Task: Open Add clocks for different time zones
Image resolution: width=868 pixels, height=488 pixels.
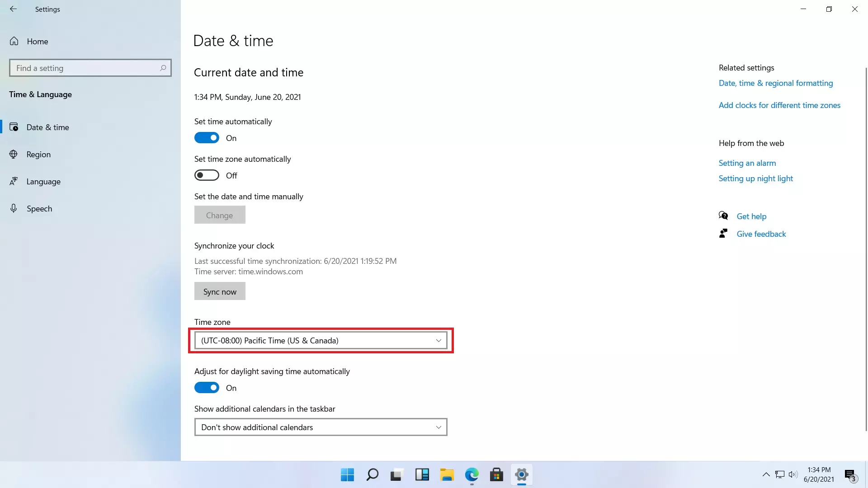Action: pos(779,105)
